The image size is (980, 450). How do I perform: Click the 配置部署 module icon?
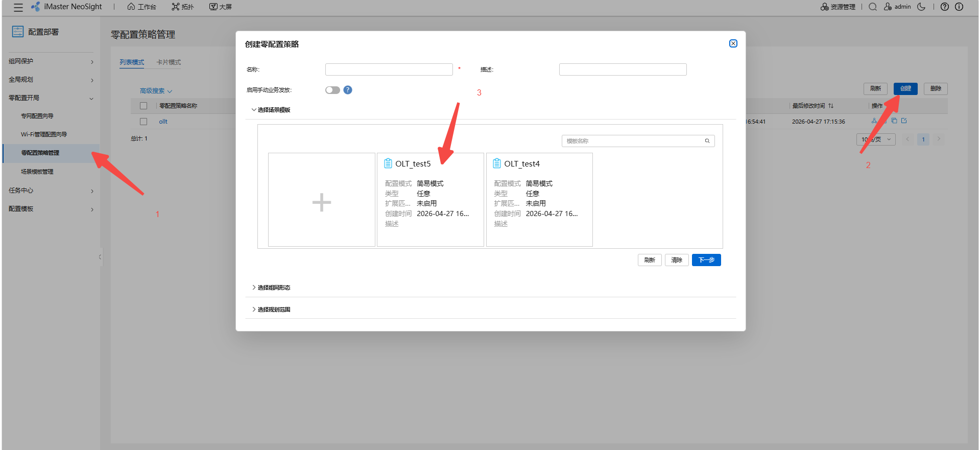18,32
